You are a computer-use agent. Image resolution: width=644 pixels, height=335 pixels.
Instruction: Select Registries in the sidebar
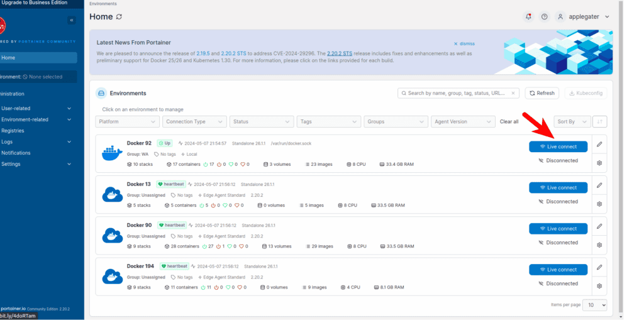point(13,131)
